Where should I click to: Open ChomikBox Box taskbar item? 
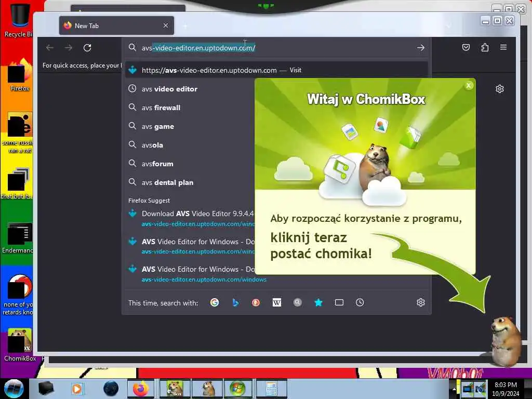(175, 389)
